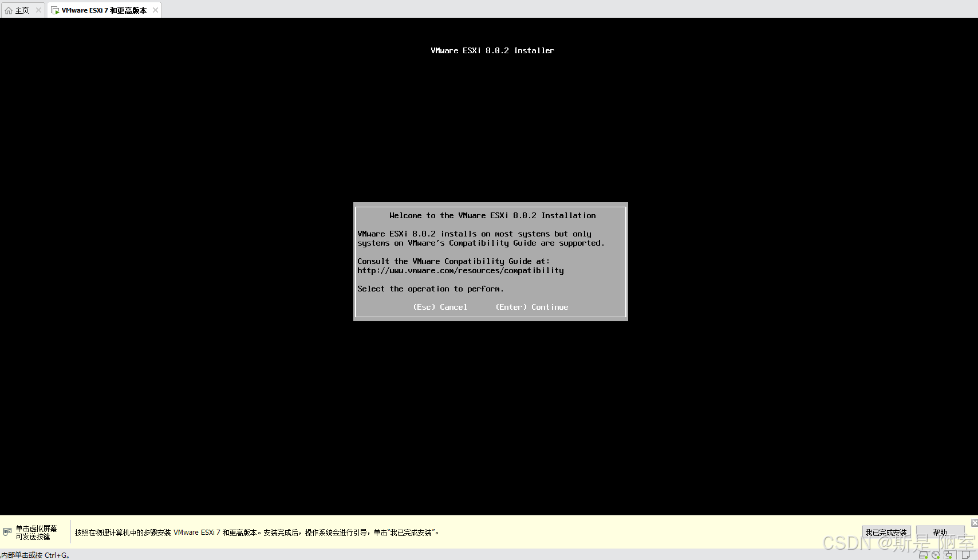
Task: Click 'Select the operation to perform.' text
Action: (431, 289)
